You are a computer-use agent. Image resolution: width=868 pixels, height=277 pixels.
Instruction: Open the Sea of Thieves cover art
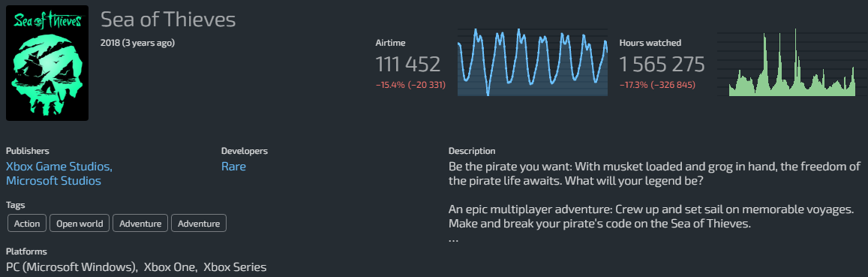point(47,62)
